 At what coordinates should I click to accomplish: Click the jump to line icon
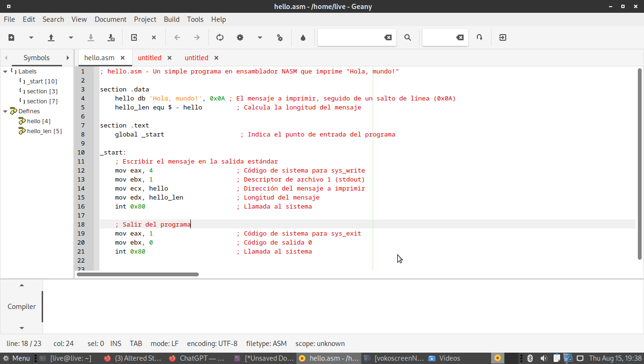(x=480, y=37)
